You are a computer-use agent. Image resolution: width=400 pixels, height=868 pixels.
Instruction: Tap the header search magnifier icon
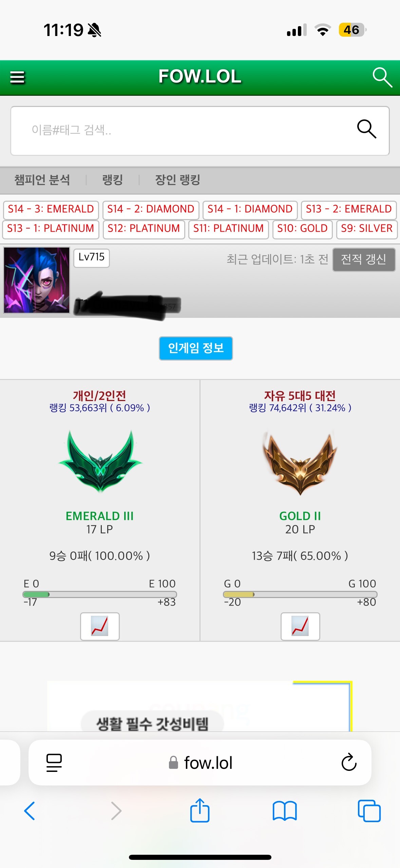pos(382,77)
